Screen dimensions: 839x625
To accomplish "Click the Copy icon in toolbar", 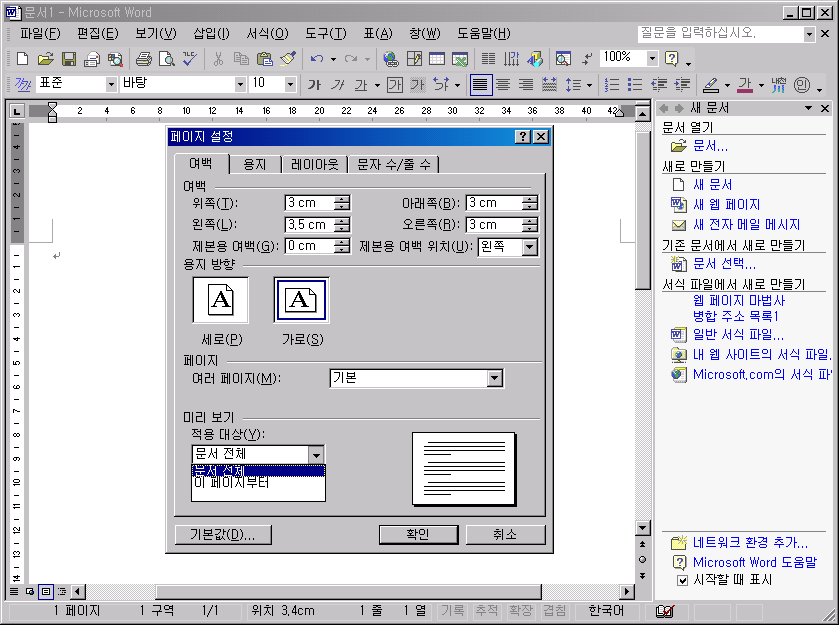I will (241, 59).
